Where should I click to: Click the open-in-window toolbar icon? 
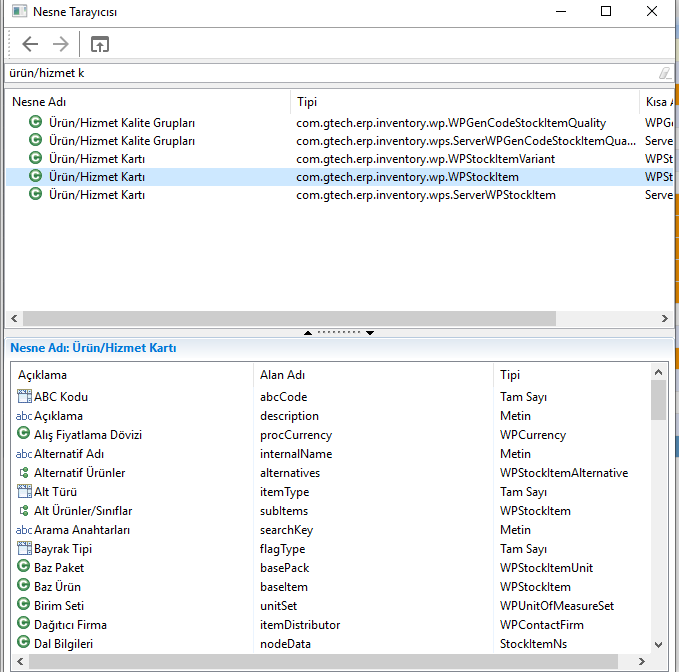pos(99,44)
